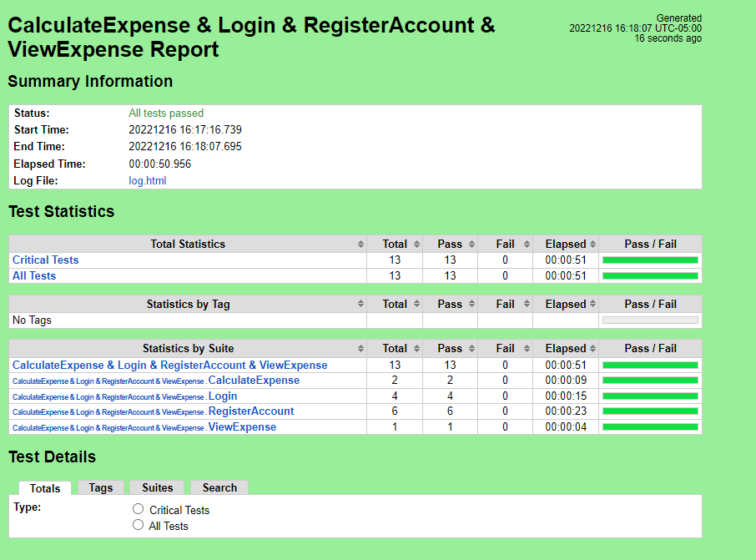
Task: Switch to the Suites tab
Action: pyautogui.click(x=157, y=487)
